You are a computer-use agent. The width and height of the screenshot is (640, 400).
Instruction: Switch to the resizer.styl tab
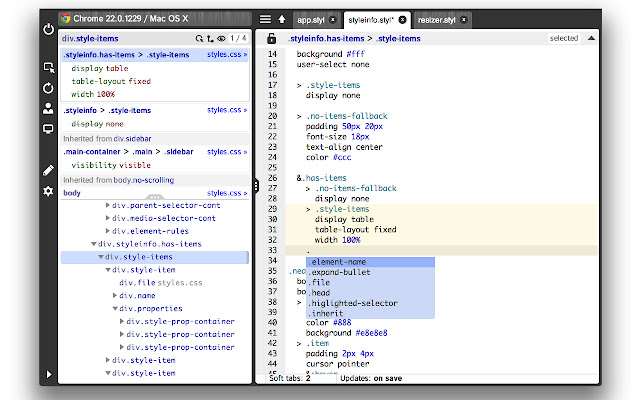(x=436, y=20)
